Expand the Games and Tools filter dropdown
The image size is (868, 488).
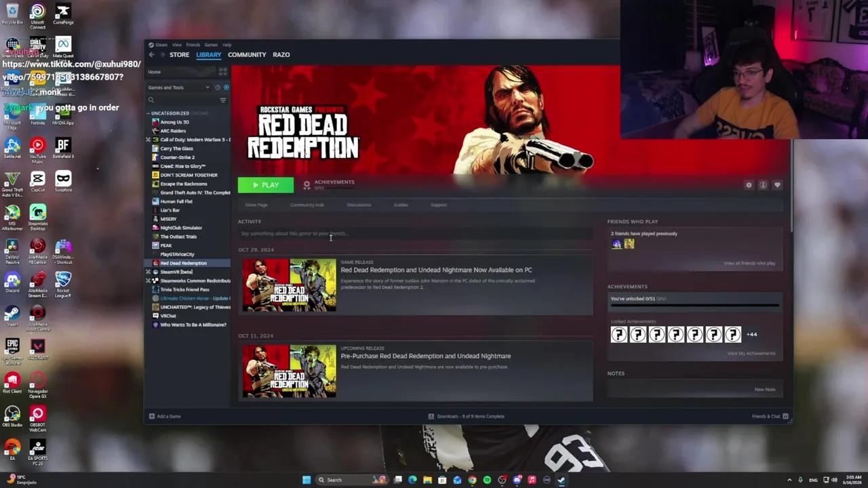(x=179, y=87)
